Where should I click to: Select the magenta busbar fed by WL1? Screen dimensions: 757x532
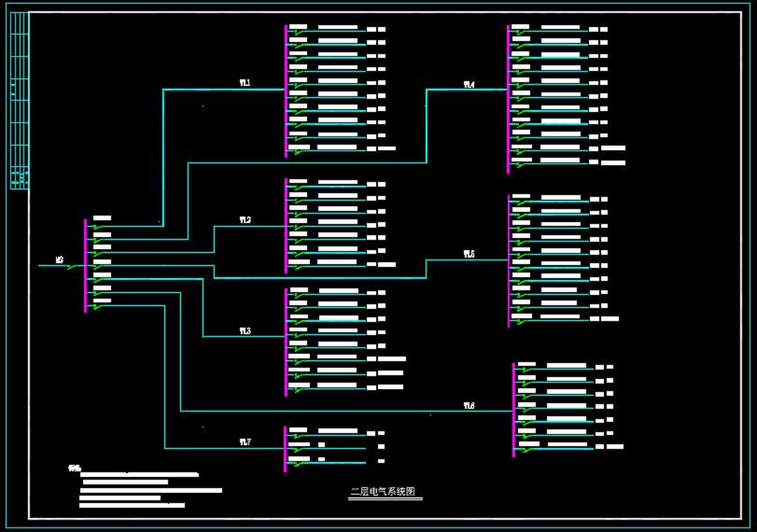coord(286,91)
